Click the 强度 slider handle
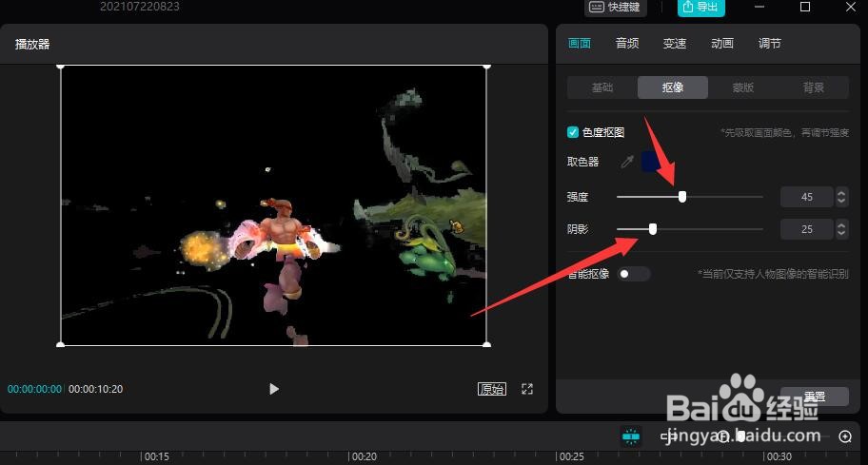This screenshot has width=868, height=465. pyautogui.click(x=682, y=196)
